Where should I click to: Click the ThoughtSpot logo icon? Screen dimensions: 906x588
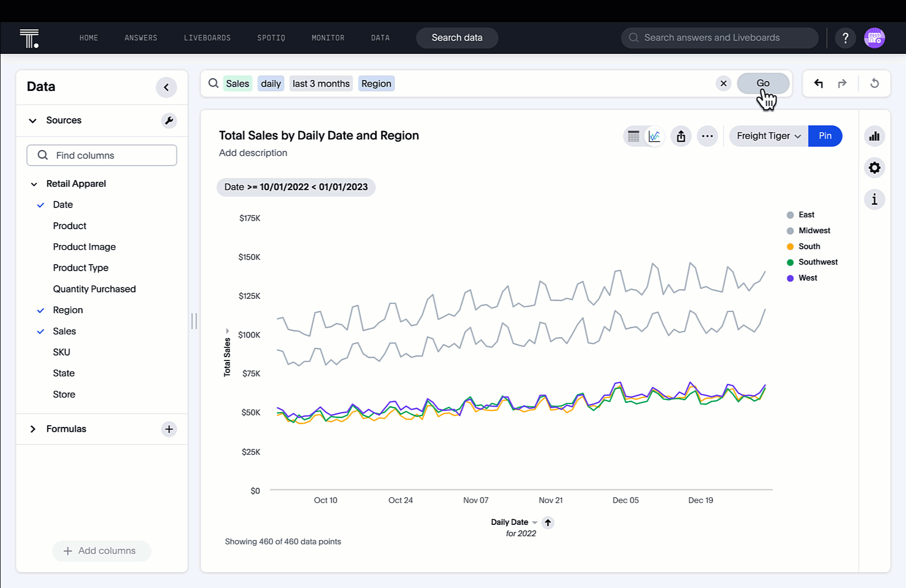tap(29, 38)
